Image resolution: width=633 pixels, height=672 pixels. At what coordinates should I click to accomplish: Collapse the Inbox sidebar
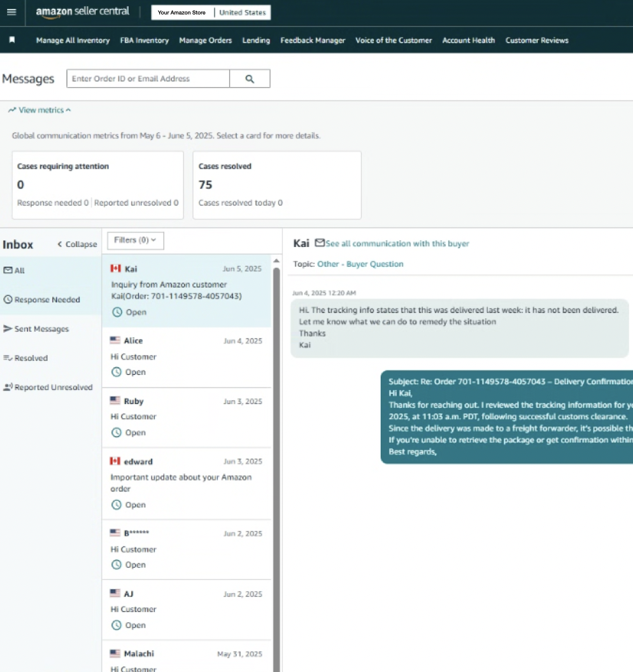[x=77, y=244]
